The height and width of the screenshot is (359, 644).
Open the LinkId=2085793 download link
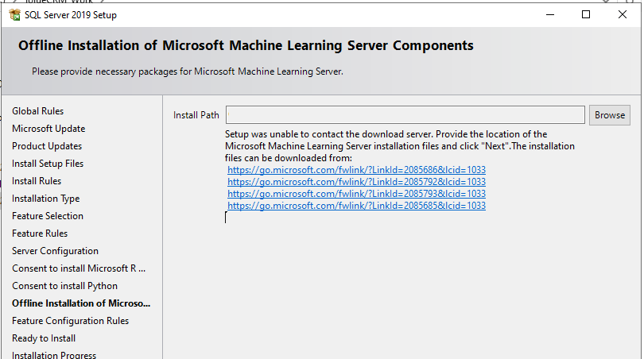356,194
